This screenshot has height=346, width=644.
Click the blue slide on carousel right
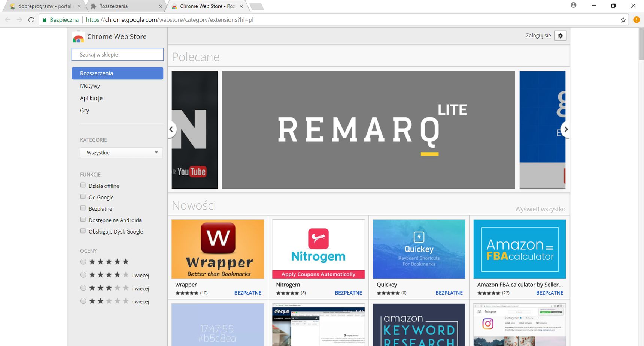click(x=543, y=130)
